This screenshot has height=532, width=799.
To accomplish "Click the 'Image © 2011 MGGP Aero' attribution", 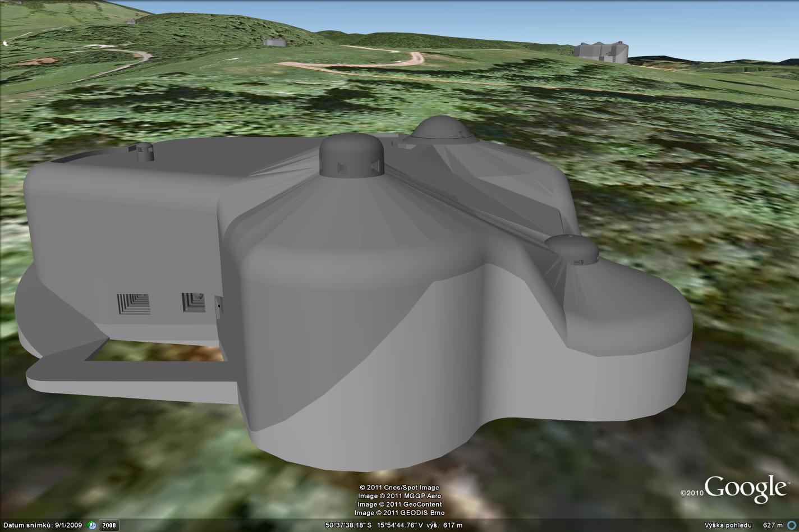I will (399, 496).
